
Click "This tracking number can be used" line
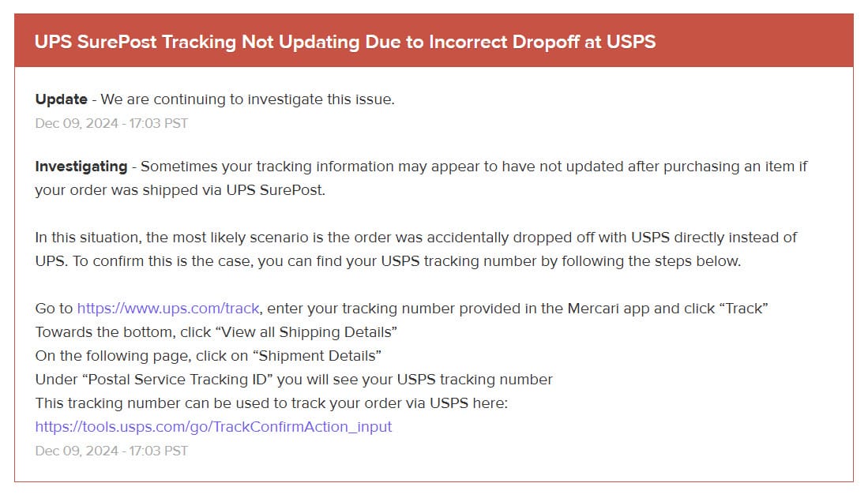point(272,403)
